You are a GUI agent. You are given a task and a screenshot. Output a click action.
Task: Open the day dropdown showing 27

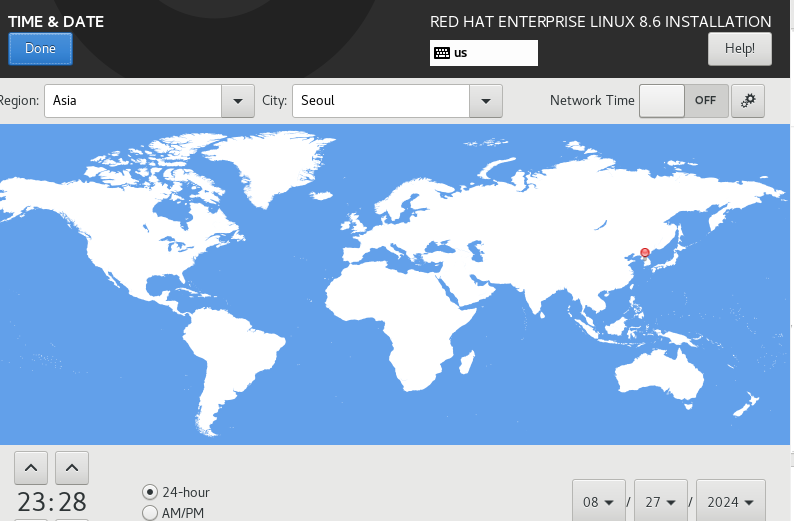[x=660, y=501]
